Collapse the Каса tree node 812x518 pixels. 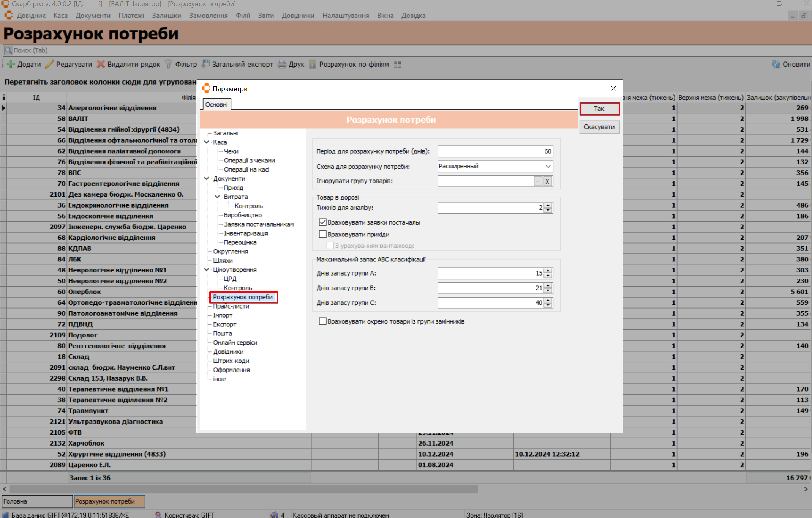(x=207, y=142)
